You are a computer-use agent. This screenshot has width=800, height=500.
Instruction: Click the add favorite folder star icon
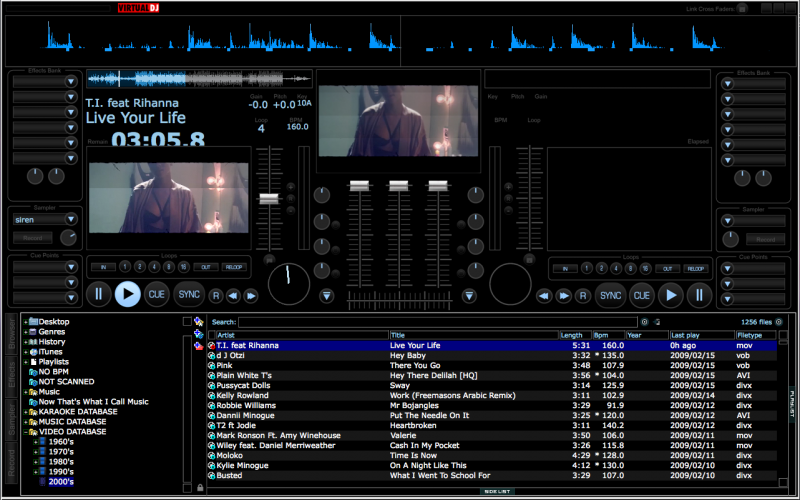click(198, 321)
